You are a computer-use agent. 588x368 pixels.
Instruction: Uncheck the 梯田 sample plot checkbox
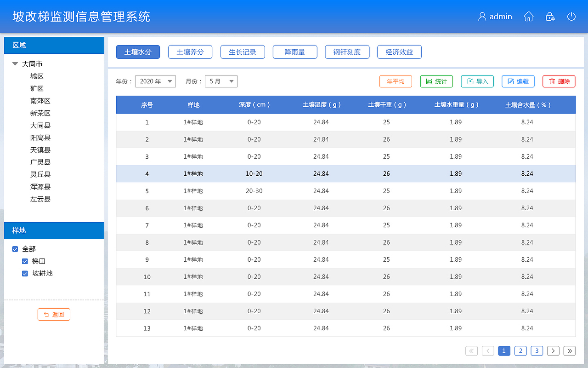click(x=25, y=261)
